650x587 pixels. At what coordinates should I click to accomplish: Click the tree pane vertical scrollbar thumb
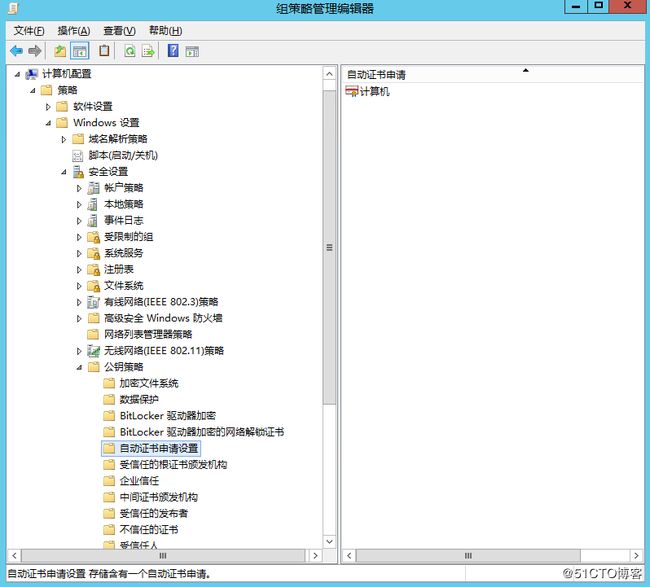329,247
